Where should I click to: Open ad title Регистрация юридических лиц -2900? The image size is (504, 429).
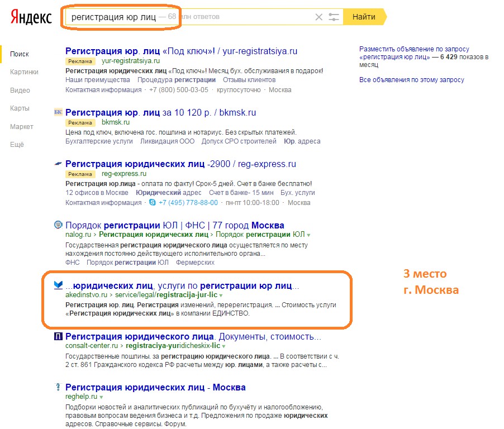180,164
